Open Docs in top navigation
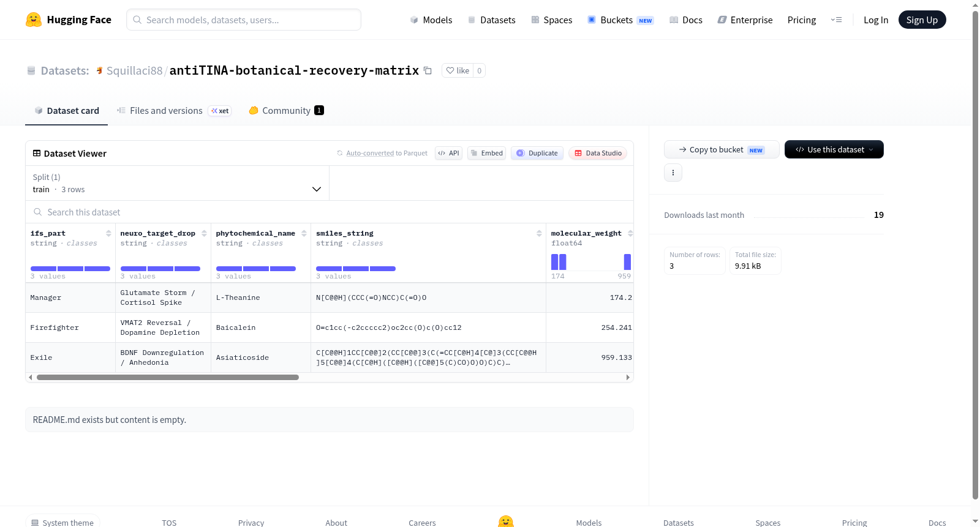 click(x=686, y=20)
